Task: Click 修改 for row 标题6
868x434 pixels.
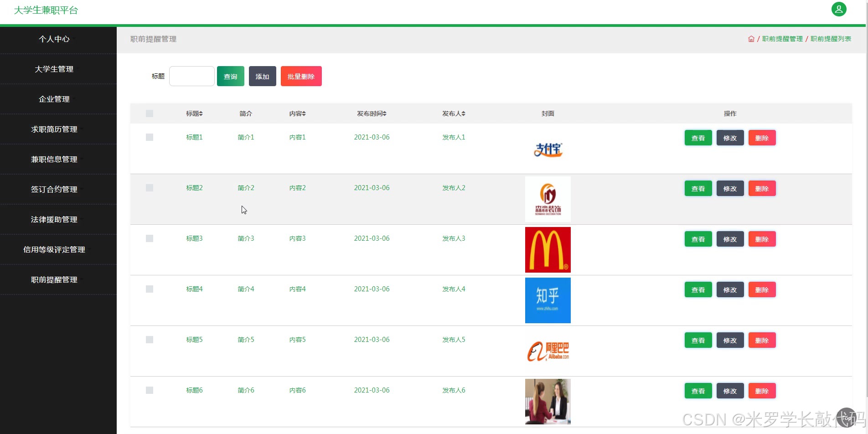Action: [730, 391]
